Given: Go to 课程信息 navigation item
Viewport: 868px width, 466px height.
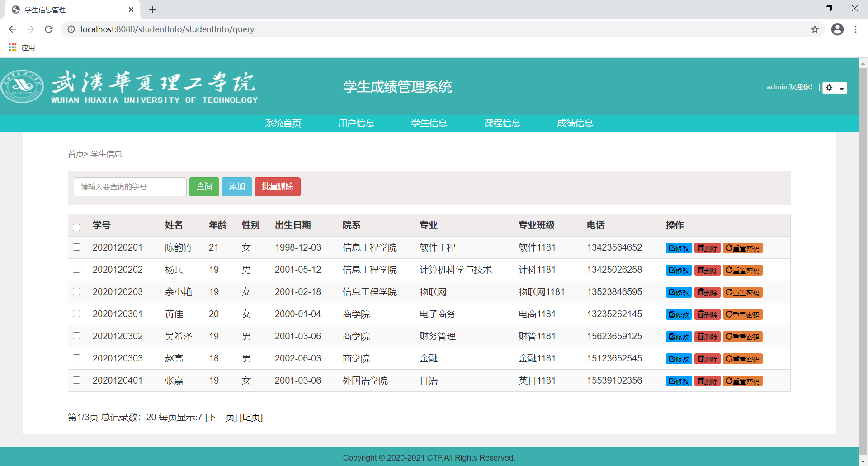Looking at the screenshot, I should 502,123.
